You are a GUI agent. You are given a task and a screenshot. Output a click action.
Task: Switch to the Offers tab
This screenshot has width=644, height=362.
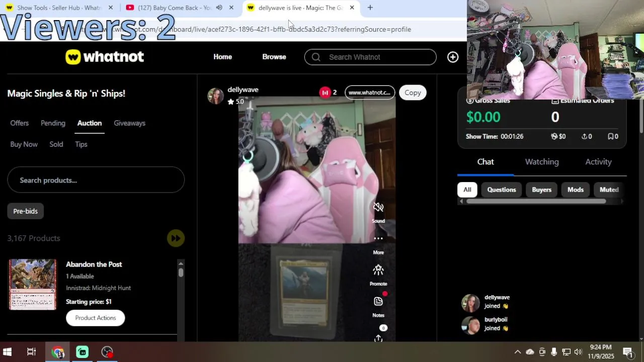tap(20, 123)
